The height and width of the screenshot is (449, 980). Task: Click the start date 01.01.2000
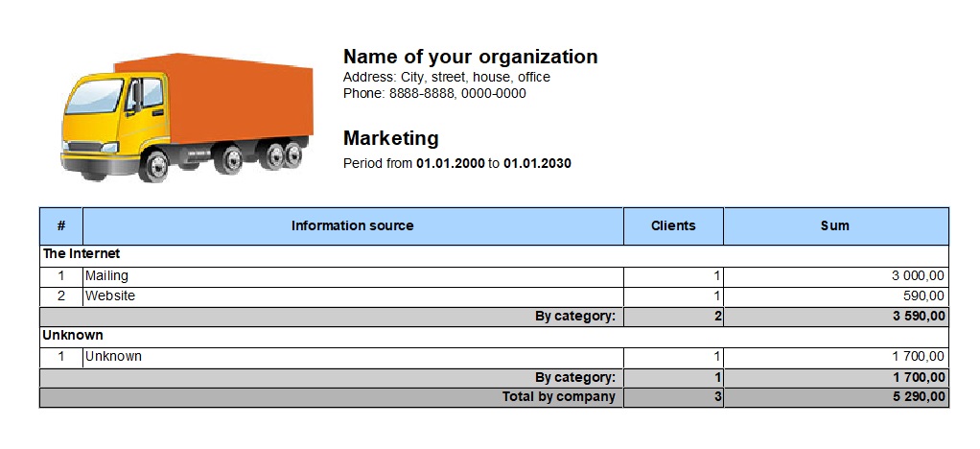(450, 164)
